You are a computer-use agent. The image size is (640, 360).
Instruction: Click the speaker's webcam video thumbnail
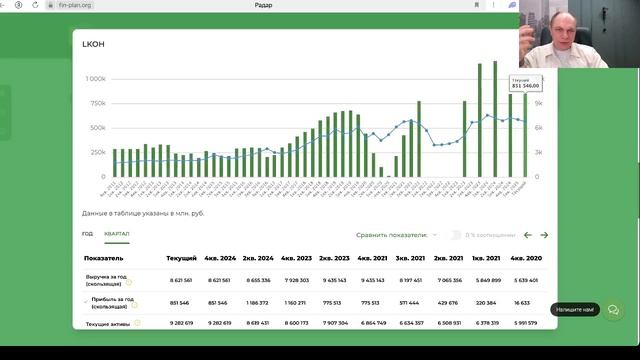tap(579, 33)
